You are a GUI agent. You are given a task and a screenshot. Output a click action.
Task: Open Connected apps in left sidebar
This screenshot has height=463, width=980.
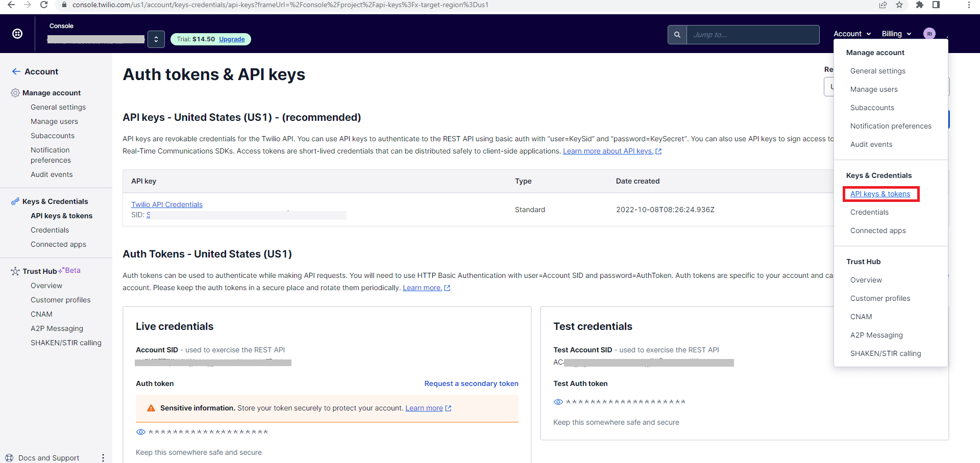(x=58, y=244)
